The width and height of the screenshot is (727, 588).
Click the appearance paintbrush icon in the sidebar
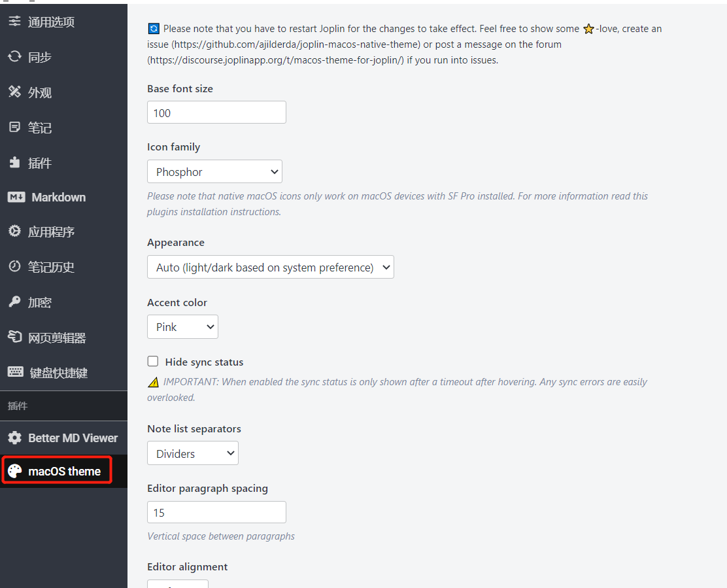click(x=14, y=92)
